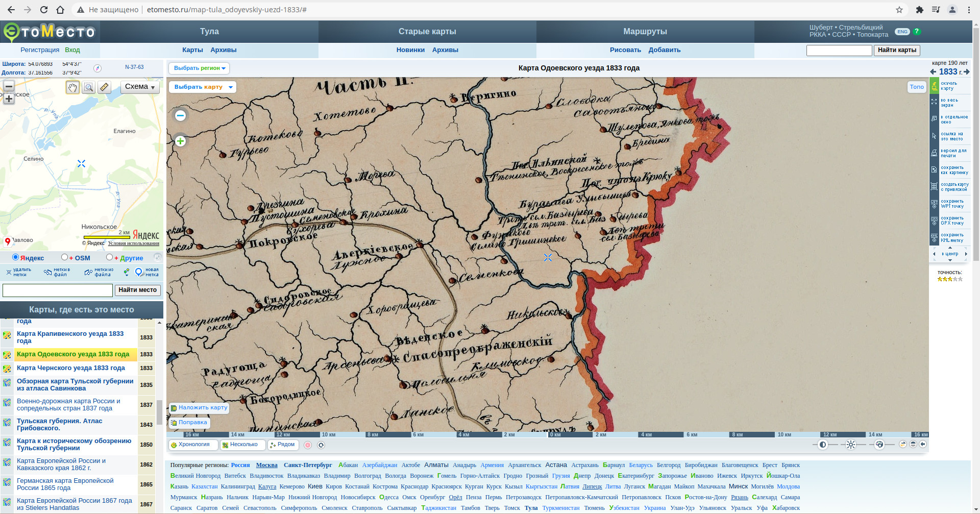The height and width of the screenshot is (514, 980).
Task: Click 'Наложить карту' overlay option
Action: coord(199,408)
